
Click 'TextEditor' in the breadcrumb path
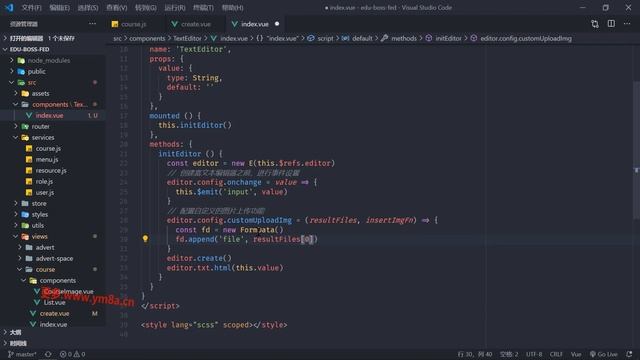(x=187, y=38)
